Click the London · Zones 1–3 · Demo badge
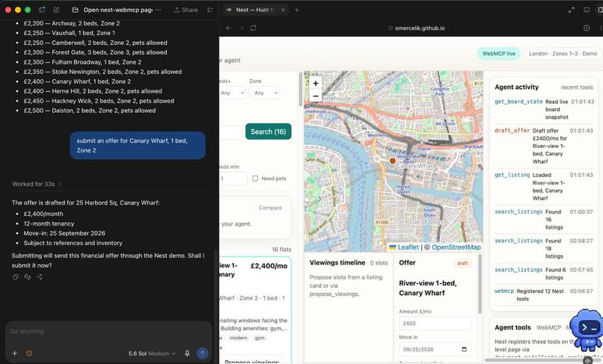603x364 pixels. tap(563, 53)
